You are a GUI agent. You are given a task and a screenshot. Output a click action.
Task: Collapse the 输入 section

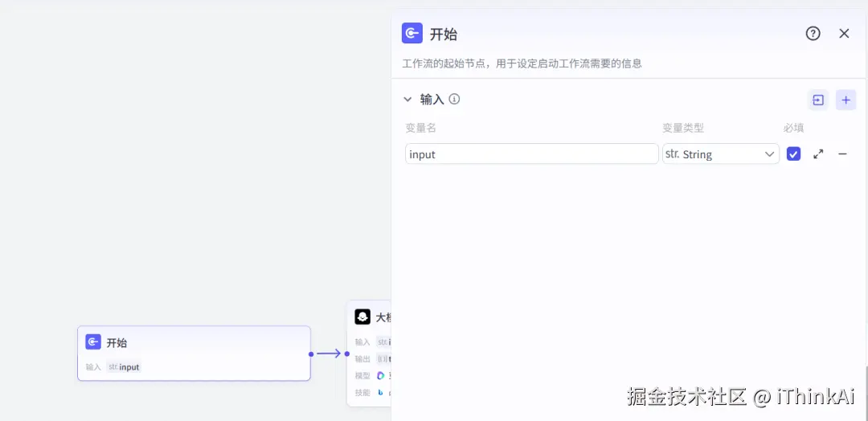[407, 100]
